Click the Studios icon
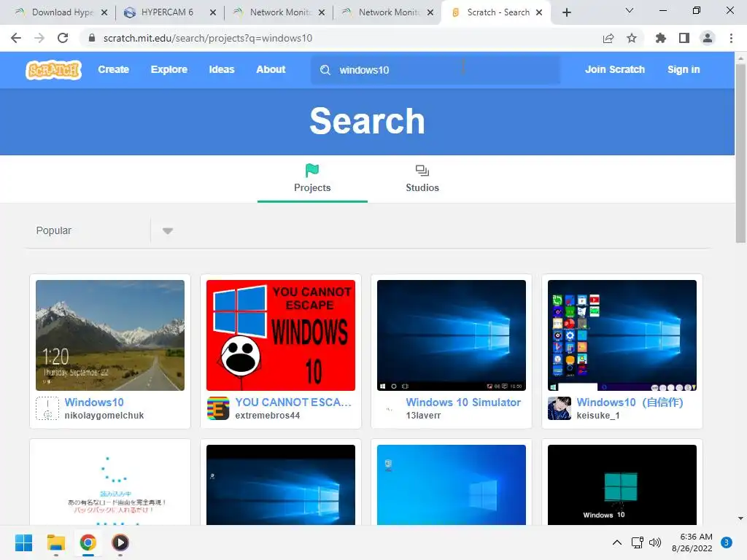 [422, 171]
